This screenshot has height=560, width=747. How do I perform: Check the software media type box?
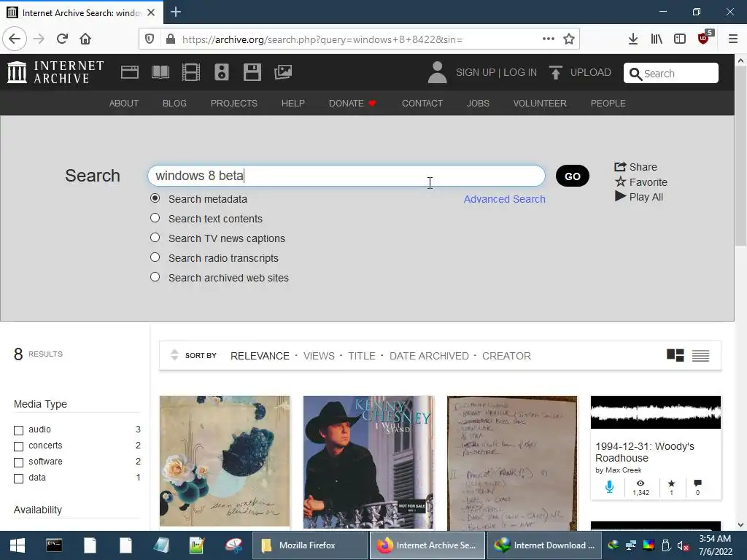pyautogui.click(x=18, y=462)
